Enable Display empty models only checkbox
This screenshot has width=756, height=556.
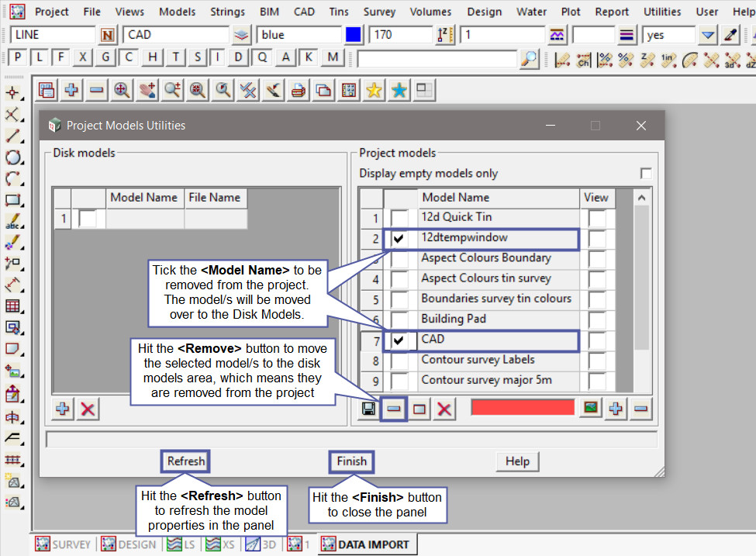click(x=645, y=174)
